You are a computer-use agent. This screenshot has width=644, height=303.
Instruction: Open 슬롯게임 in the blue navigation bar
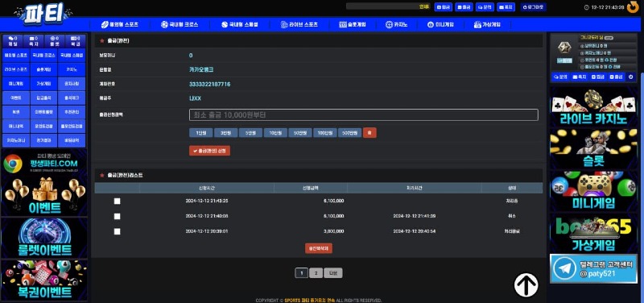coord(353,25)
